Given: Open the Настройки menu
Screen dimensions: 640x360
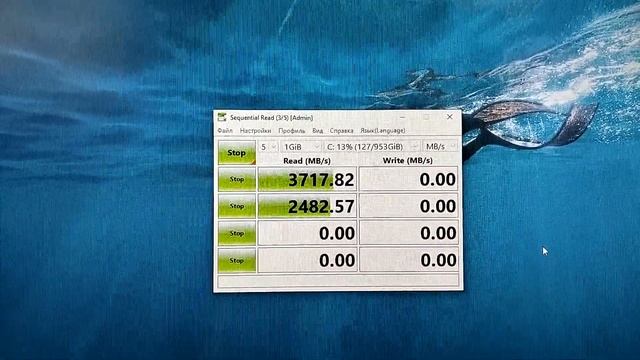Looking at the screenshot, I should pyautogui.click(x=255, y=131).
